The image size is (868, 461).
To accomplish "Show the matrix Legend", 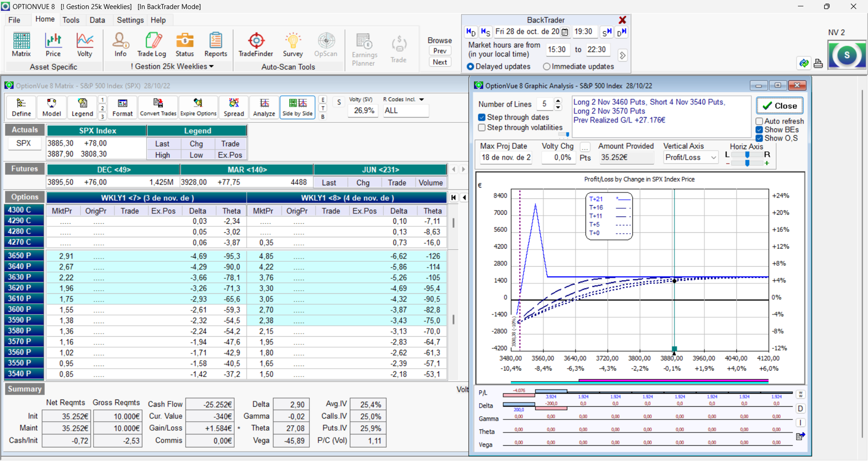I will point(82,108).
